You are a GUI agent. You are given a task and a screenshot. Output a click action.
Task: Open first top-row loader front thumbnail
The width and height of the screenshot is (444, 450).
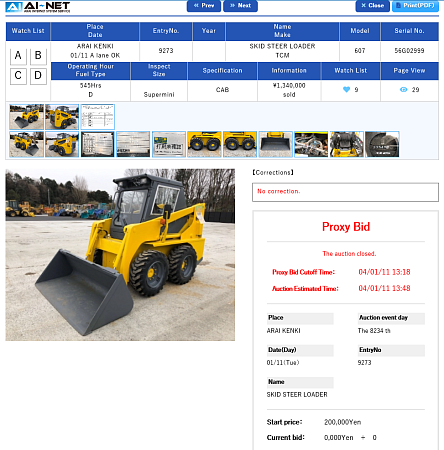[27, 117]
